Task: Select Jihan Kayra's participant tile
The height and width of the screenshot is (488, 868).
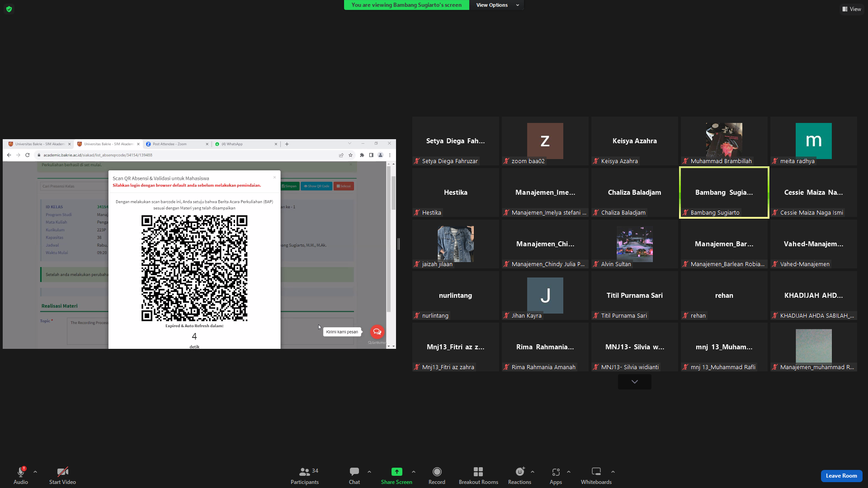Action: pos(545,296)
